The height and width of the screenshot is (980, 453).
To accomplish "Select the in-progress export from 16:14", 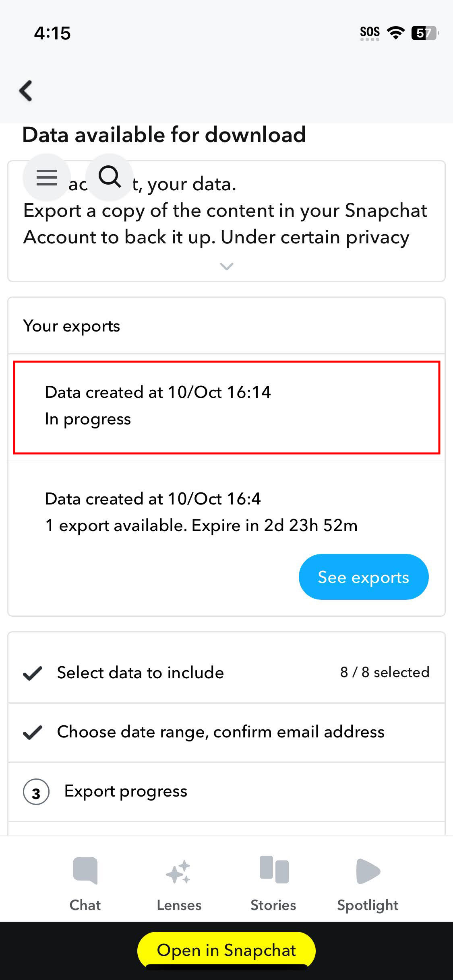I will pos(226,407).
